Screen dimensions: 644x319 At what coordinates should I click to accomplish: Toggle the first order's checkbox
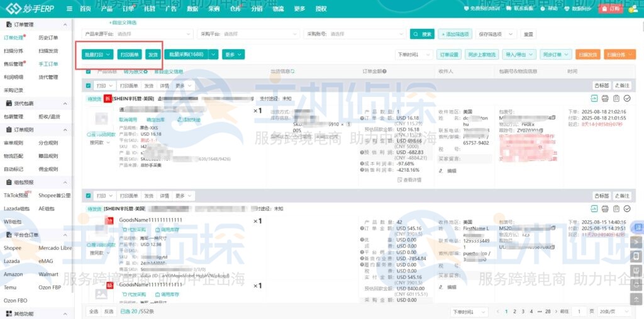point(88,86)
